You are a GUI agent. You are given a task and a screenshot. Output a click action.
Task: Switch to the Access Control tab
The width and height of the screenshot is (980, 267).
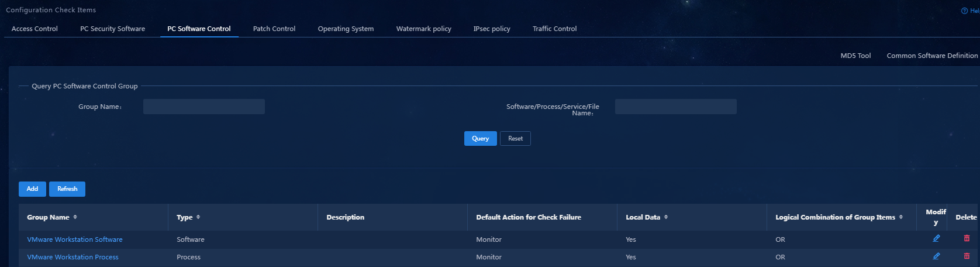[34, 29]
